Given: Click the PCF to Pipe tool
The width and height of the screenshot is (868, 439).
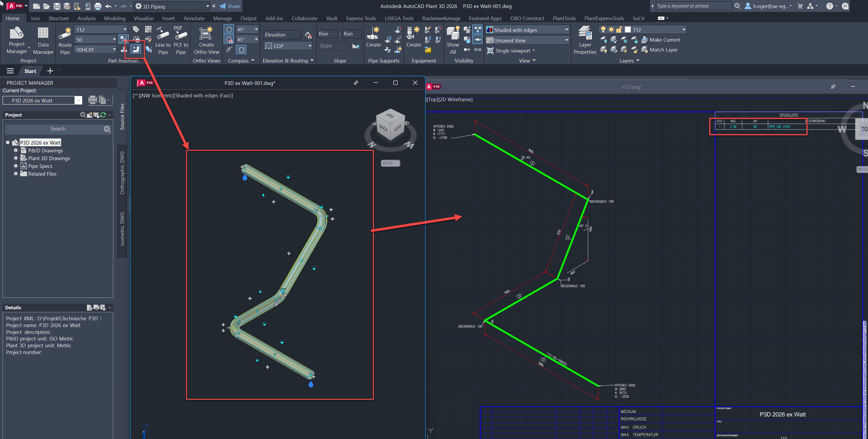Looking at the screenshot, I should 181,40.
